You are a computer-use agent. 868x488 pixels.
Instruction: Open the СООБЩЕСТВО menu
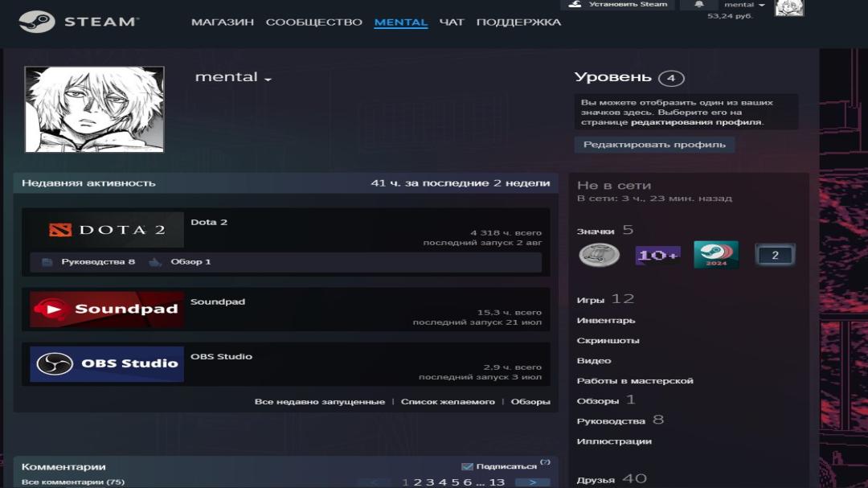pos(314,23)
